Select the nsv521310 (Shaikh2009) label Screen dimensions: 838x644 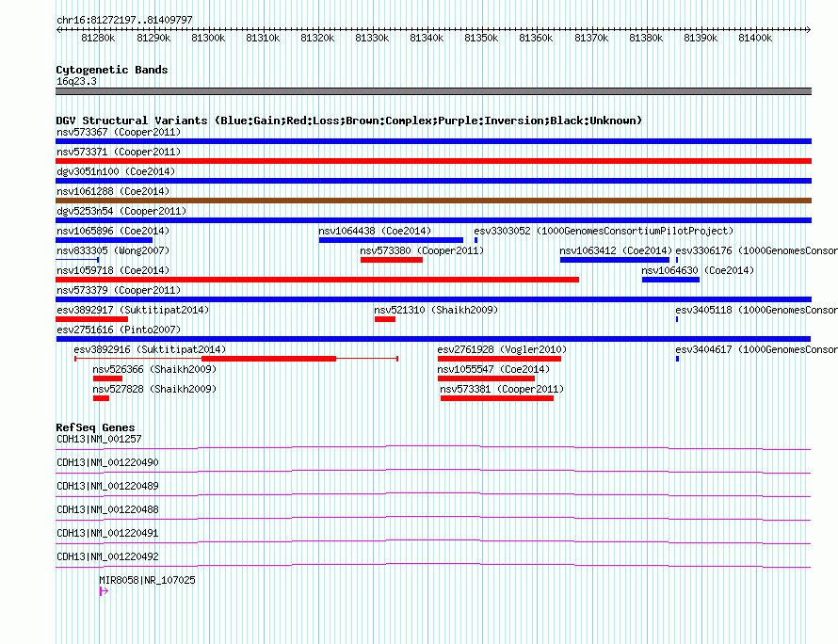436,310
